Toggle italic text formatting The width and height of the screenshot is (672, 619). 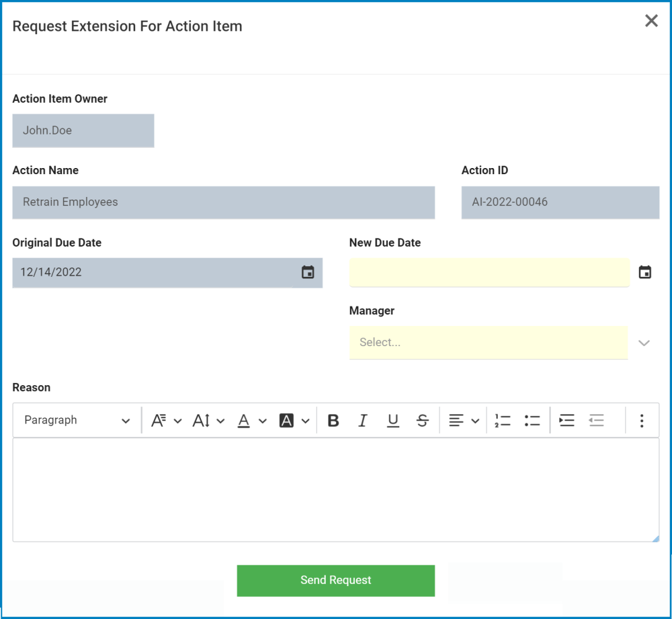tap(363, 421)
